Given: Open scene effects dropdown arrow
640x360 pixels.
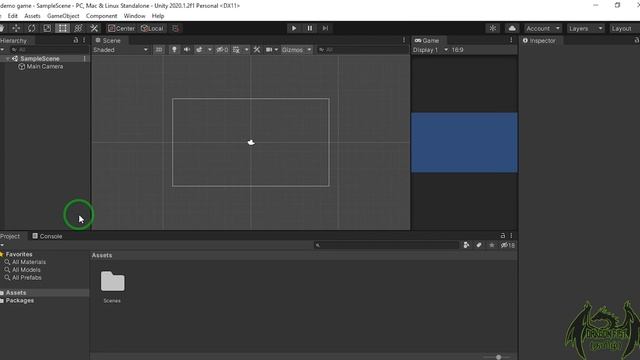Looking at the screenshot, I should (210, 50).
